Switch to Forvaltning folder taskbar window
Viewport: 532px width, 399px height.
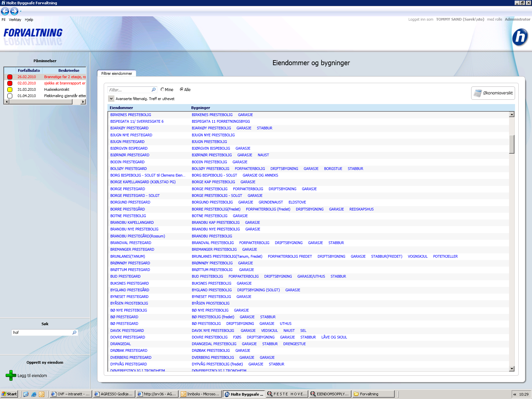(373, 394)
